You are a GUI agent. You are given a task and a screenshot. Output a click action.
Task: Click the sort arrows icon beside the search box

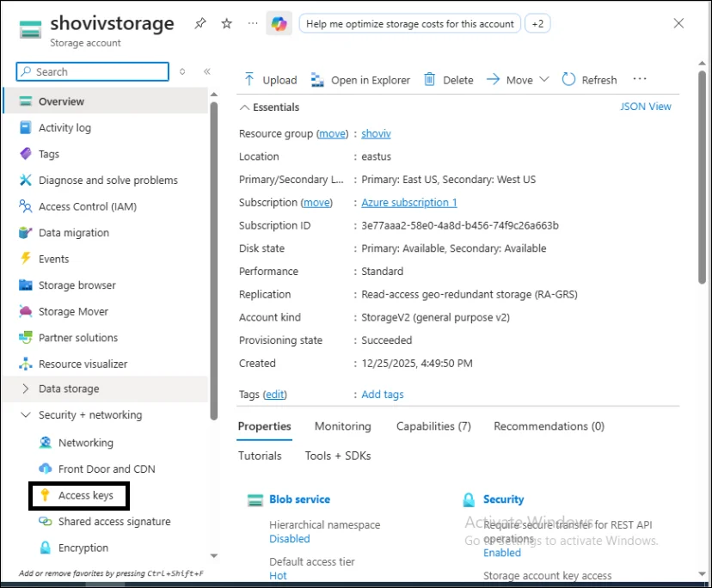(182, 71)
